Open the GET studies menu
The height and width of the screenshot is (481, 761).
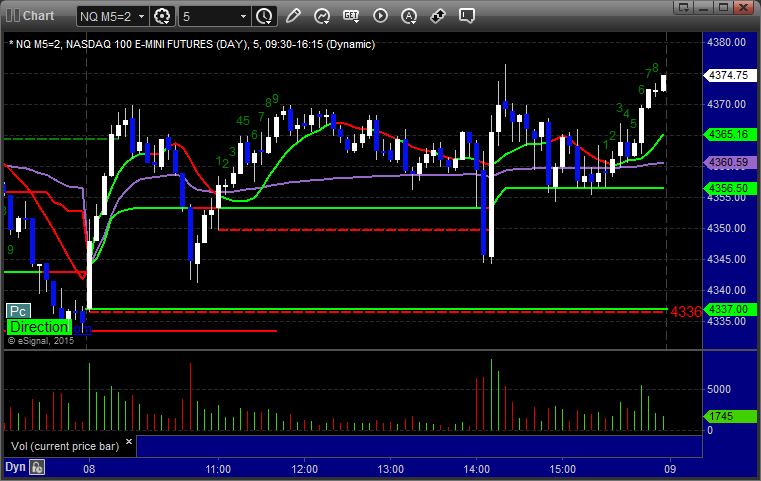tap(351, 16)
